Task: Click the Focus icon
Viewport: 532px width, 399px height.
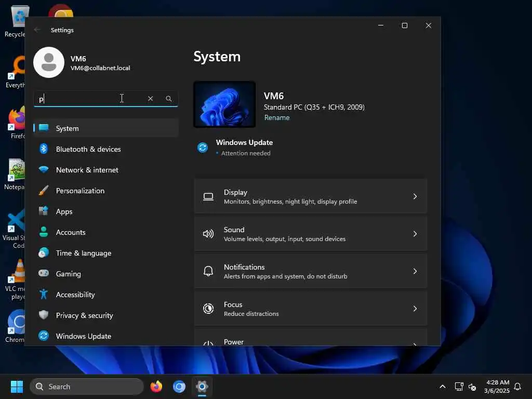Action: [208, 309]
